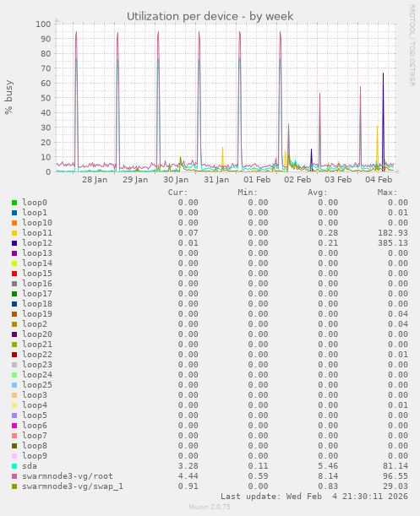
Task: Click the loop1 legend label
Action: tap(35, 213)
